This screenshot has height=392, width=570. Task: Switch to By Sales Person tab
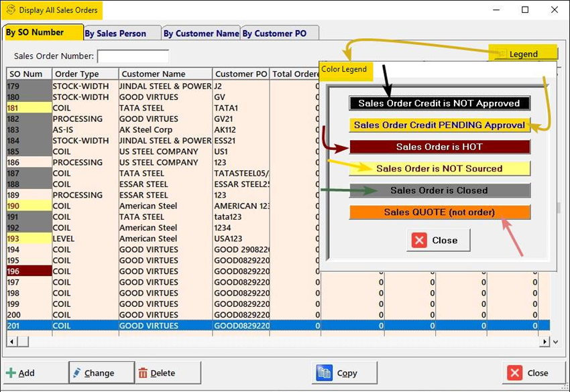(x=122, y=34)
